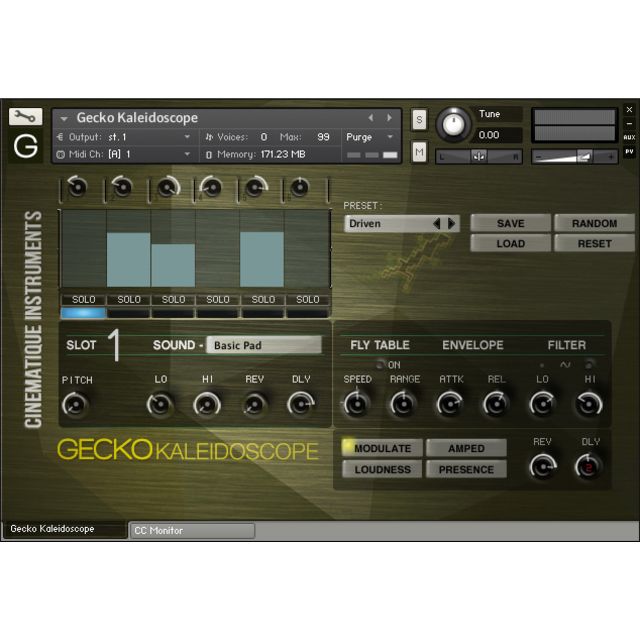Click the slot HI knob beside REV
Screen dimensions: 640x640
(x=207, y=404)
